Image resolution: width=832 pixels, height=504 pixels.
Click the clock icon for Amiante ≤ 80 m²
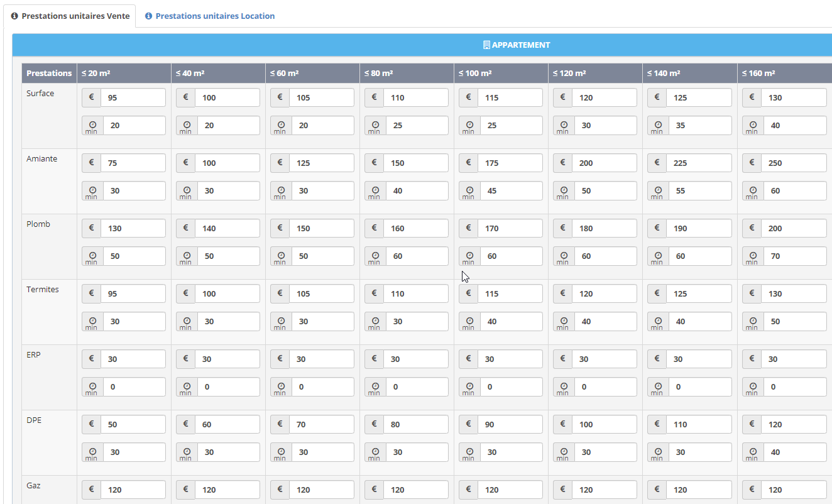coord(375,190)
